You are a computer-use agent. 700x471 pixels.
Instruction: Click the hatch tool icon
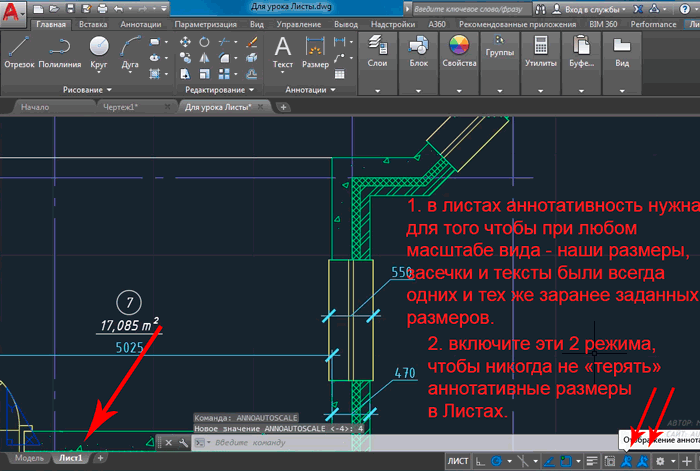154,74
